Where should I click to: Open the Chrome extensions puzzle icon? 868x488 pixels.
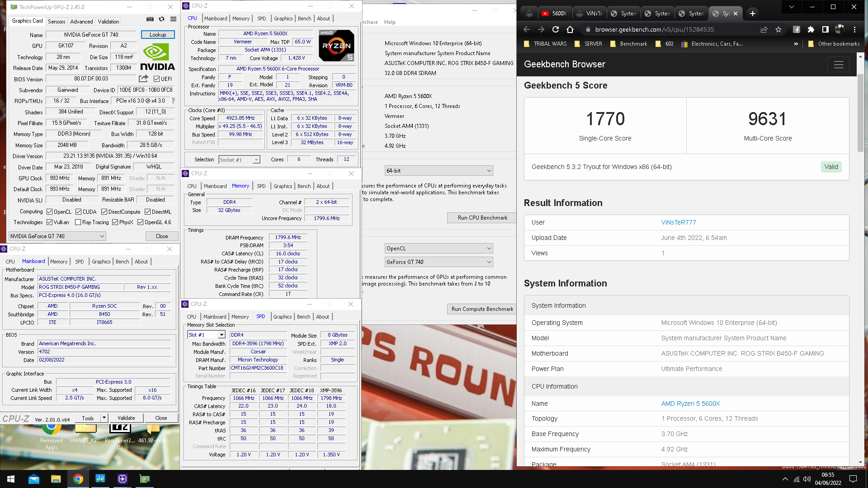click(811, 29)
